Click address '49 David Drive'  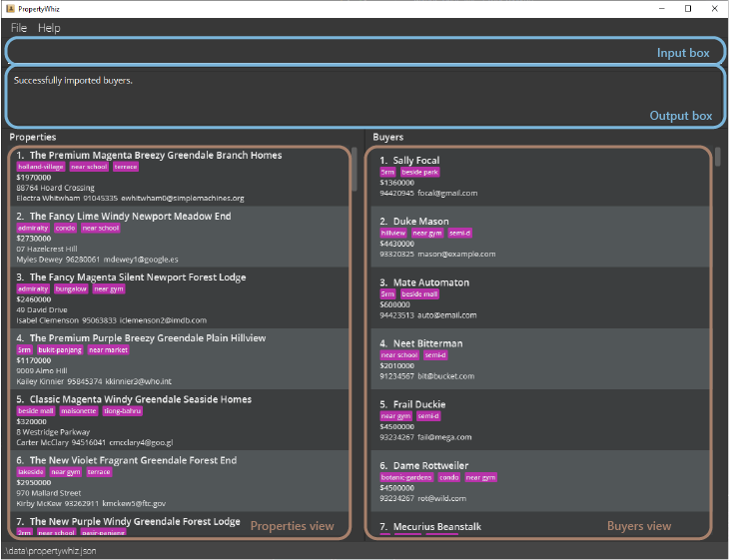[x=42, y=310]
